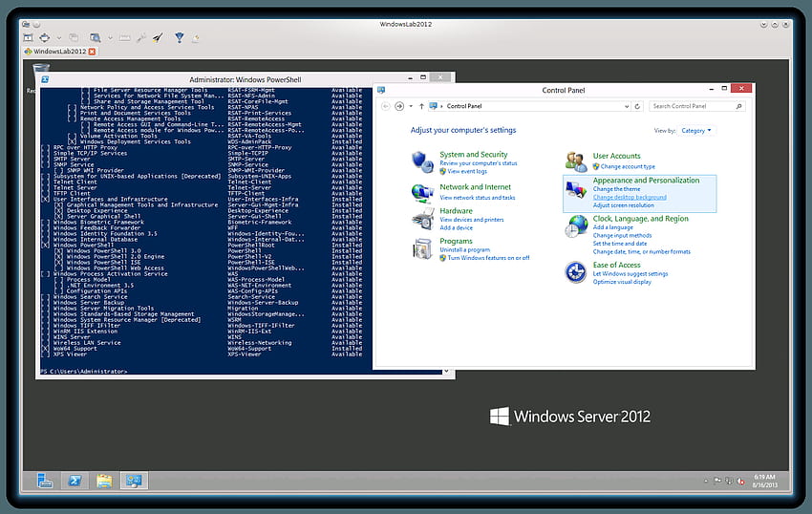Open Change the theme
This screenshot has width=812, height=514.
pos(616,189)
